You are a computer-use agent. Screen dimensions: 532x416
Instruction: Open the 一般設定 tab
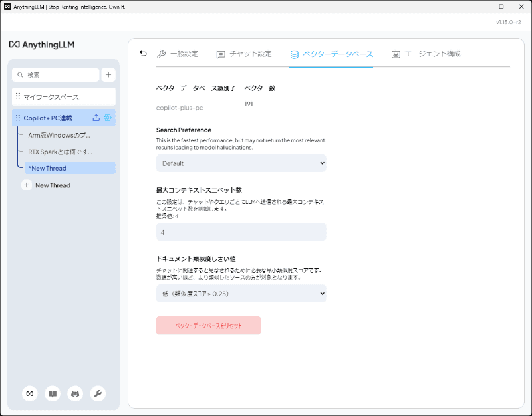178,54
